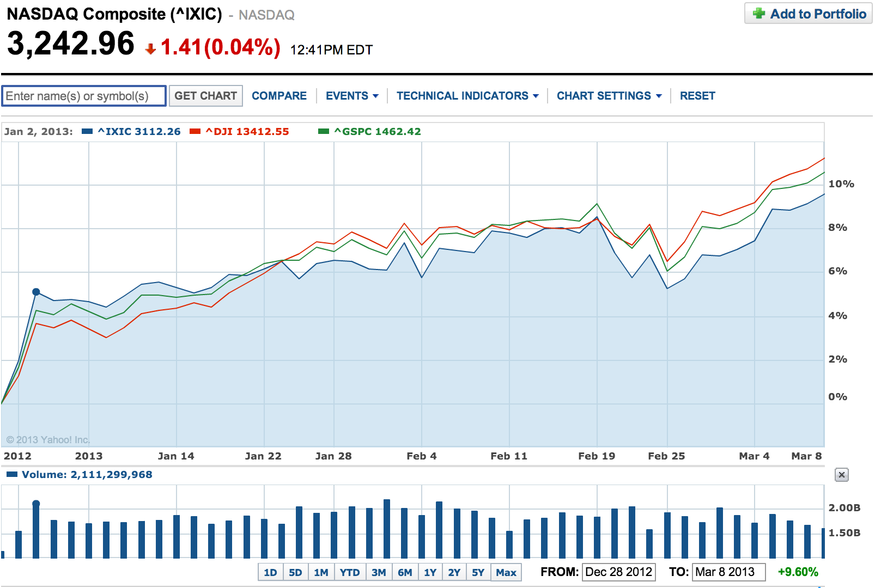Click the ^DJI 13412.55 legend label

click(247, 131)
